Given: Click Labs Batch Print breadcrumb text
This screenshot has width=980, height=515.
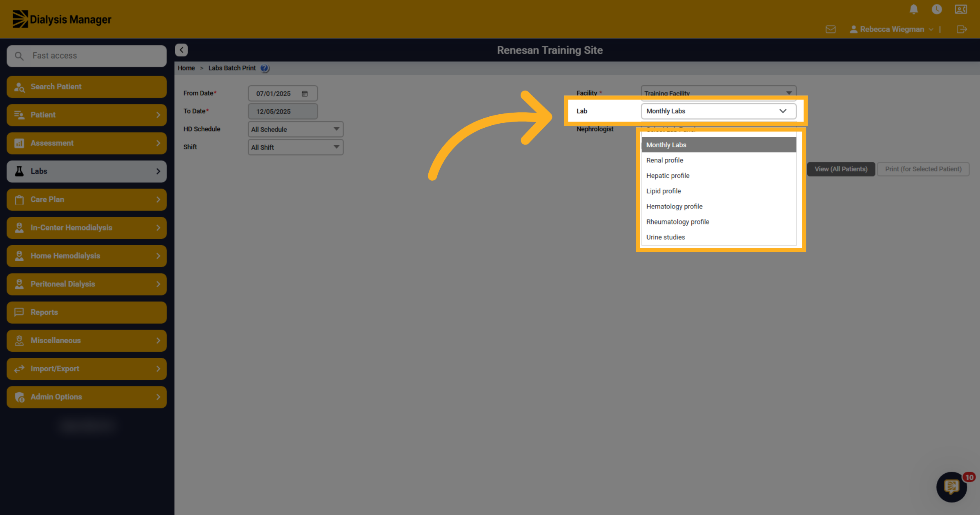Looking at the screenshot, I should tap(232, 68).
